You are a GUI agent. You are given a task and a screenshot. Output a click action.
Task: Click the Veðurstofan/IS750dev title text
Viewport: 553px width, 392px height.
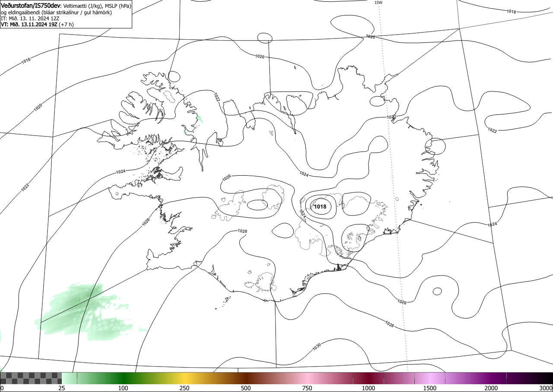tap(31, 5)
